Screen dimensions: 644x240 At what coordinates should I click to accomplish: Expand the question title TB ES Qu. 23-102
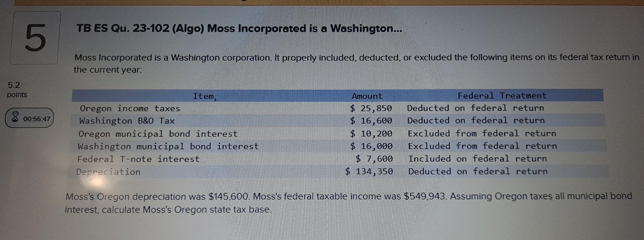[239, 29]
